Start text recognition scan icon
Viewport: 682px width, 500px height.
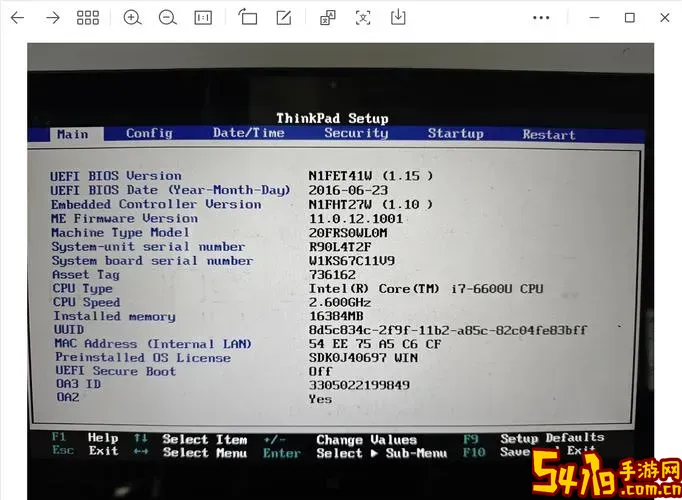[x=363, y=18]
